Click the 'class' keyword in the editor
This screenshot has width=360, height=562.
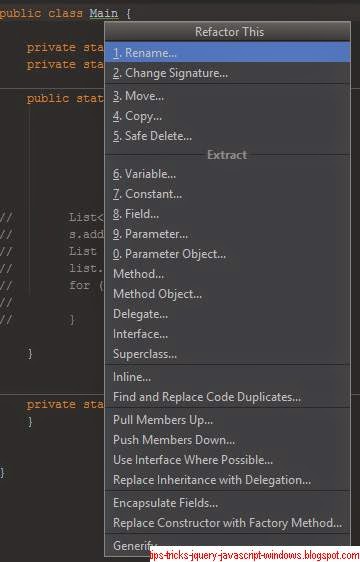pos(65,13)
